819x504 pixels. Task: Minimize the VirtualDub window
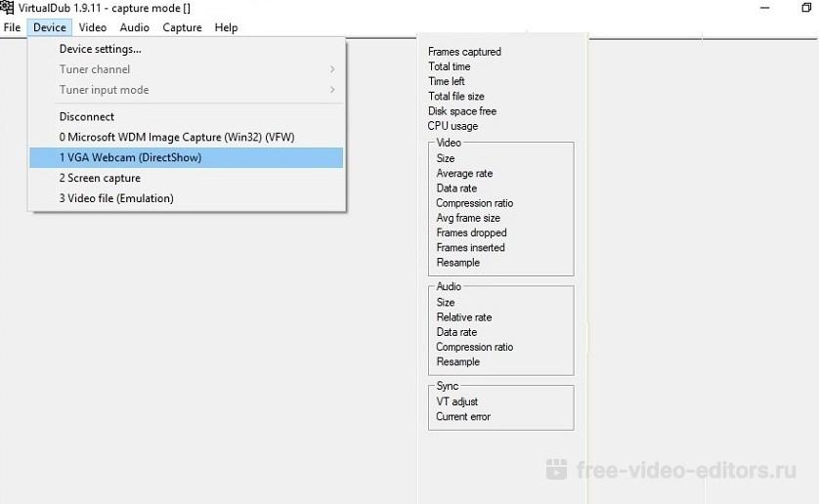[x=764, y=8]
